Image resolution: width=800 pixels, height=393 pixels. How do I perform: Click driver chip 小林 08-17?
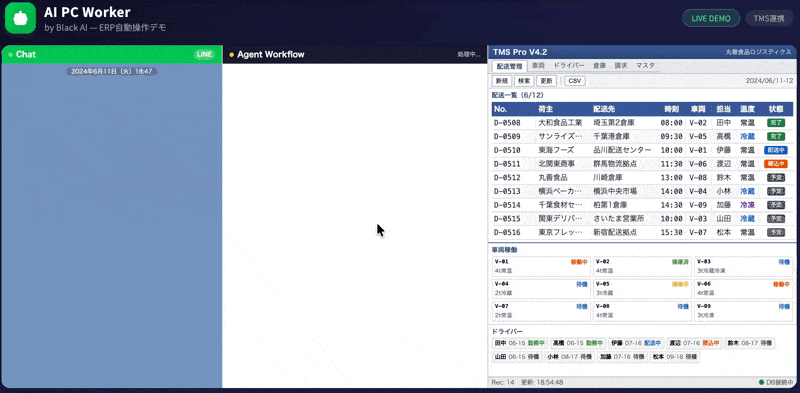570,357
